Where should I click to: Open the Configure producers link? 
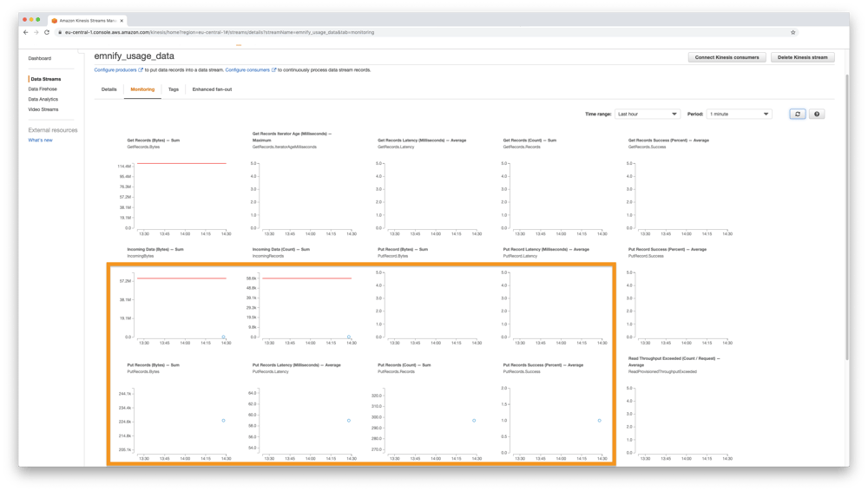pos(115,70)
